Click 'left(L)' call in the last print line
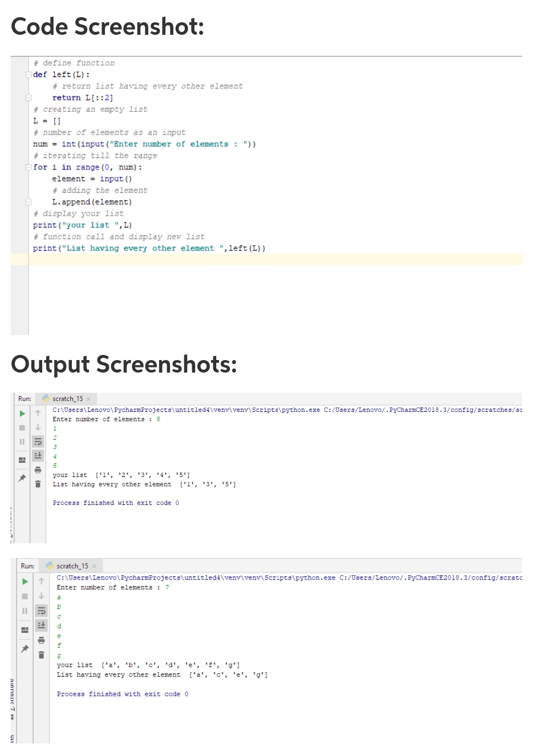Viewport: 555px width, 756px height. [245, 248]
